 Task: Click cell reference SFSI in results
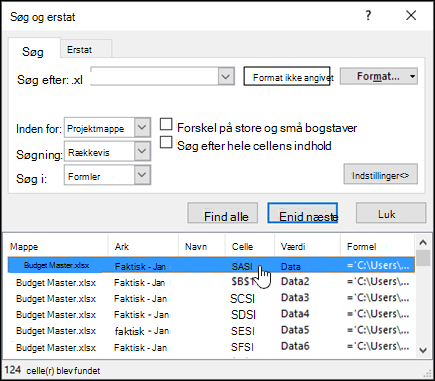(x=242, y=347)
